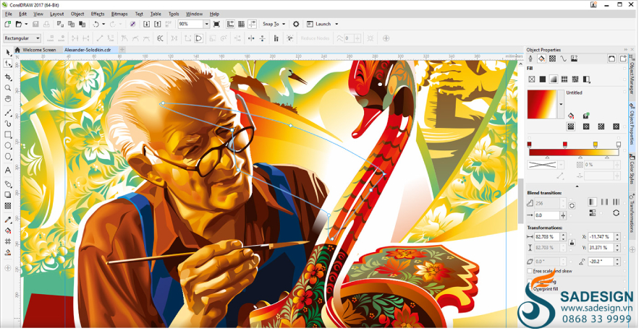Image resolution: width=644 pixels, height=336 pixels.
Task: Open the Object Manager docker tab
Action: click(x=632, y=78)
